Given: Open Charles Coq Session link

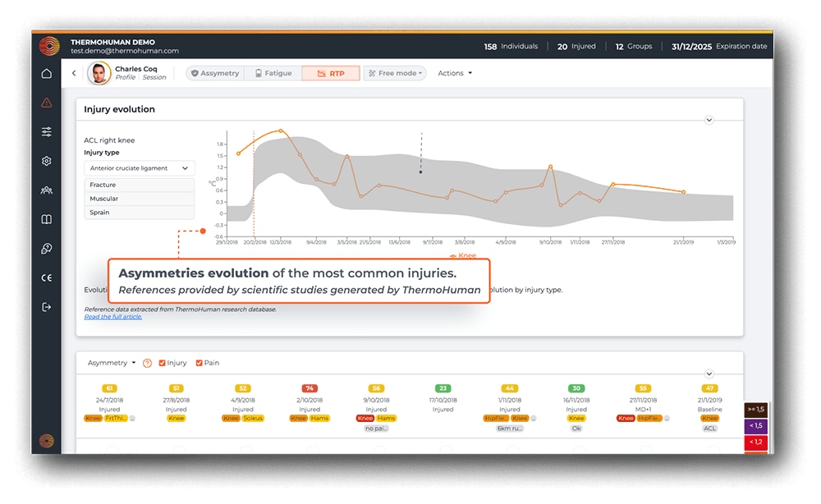Looking at the screenshot, I should coord(154,77).
